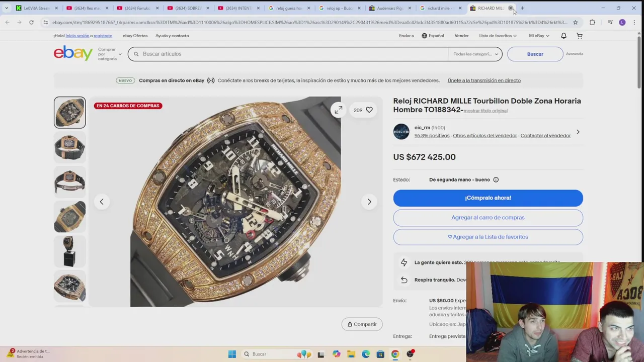Bookmark this page with star icon

576,22
